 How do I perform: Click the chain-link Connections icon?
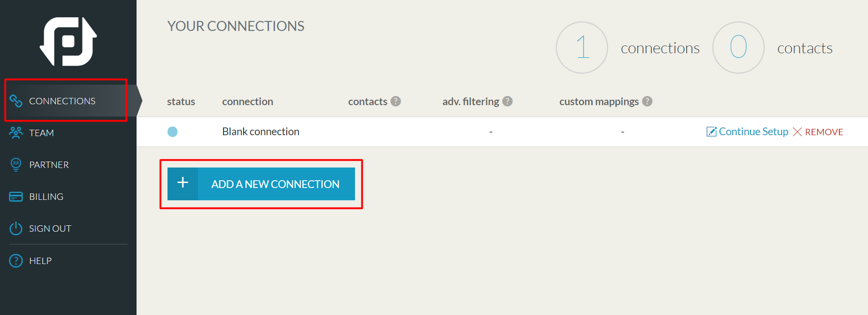coord(16,101)
